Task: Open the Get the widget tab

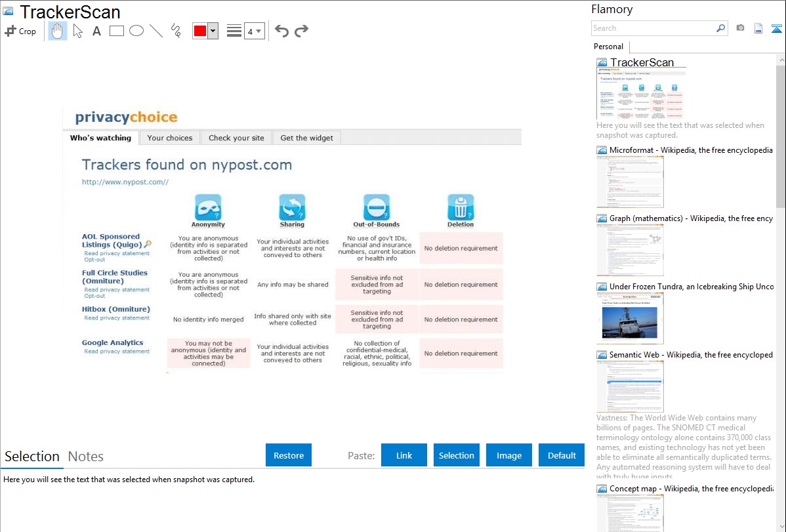Action: 307,138
